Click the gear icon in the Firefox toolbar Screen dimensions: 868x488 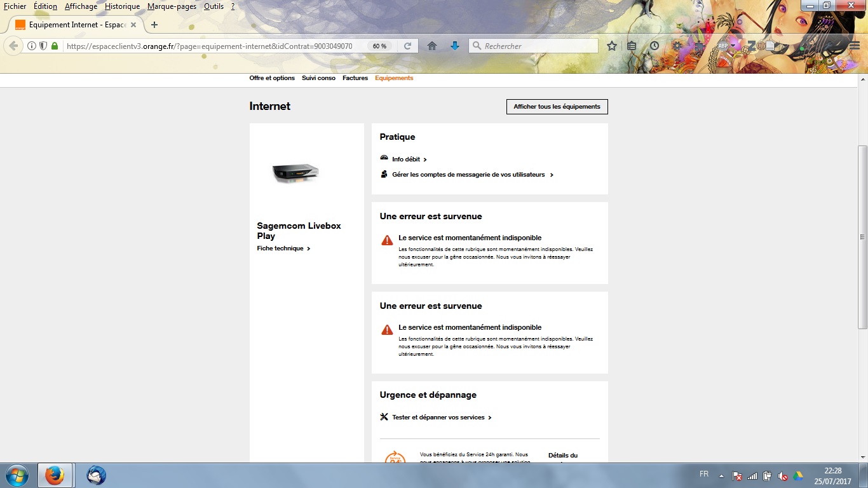pos(677,46)
